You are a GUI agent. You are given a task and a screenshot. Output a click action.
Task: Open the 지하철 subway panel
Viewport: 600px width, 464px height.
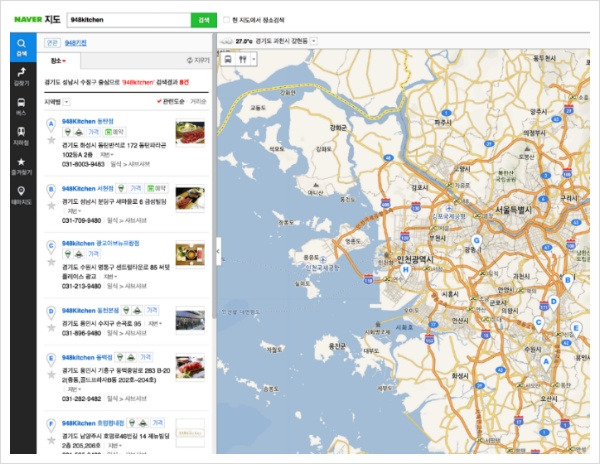pos(21,136)
